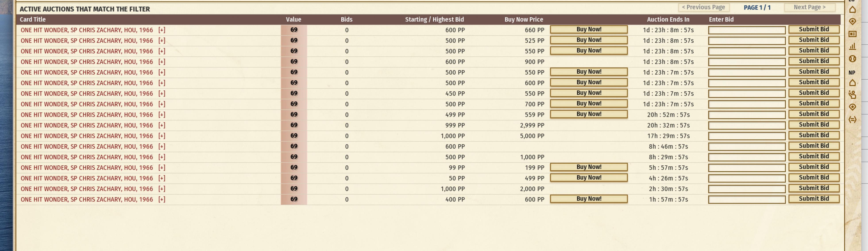Submit Bid on the 2,000 PP Buy Now auction
This screenshot has width=868, height=251.
[813, 188]
